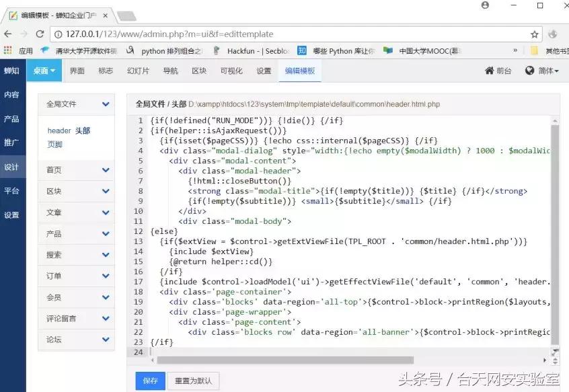The height and width of the screenshot is (392, 569).
Task: Click the browser forward arrow
Action: click(x=24, y=34)
